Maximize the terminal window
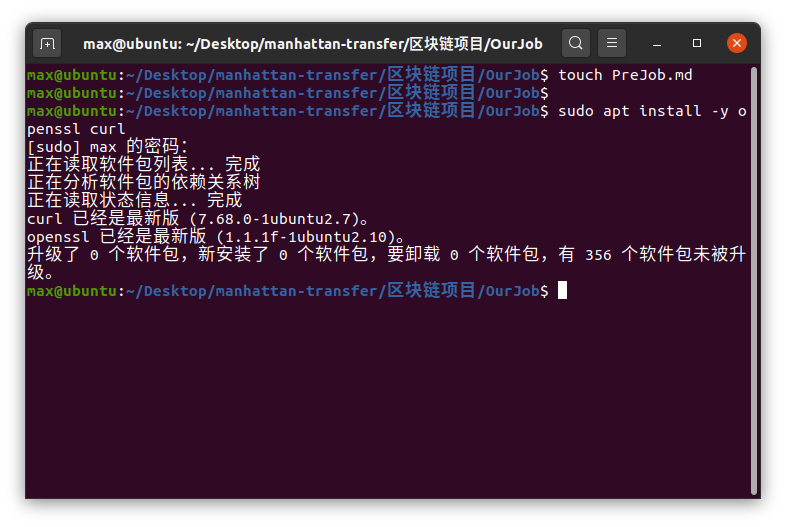The image size is (786, 527). 697,43
